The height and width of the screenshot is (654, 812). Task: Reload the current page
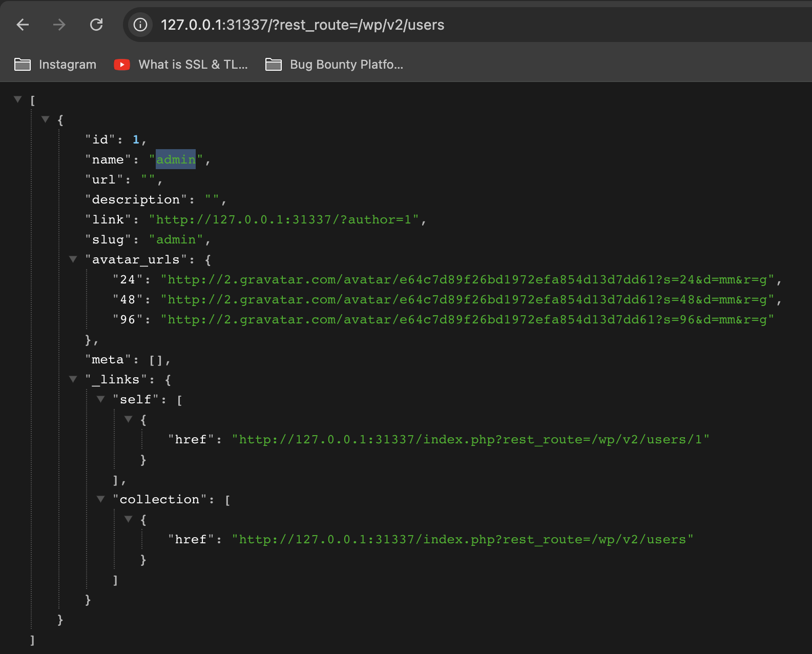tap(96, 25)
